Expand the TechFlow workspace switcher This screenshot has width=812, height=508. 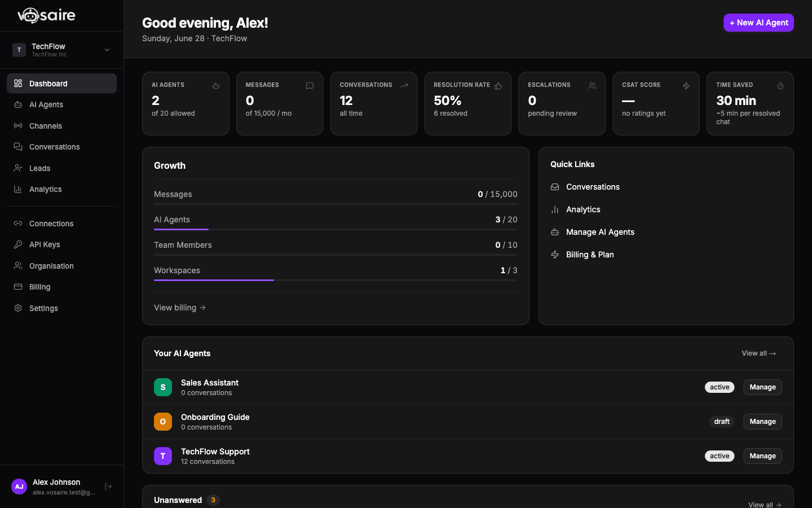(61, 50)
